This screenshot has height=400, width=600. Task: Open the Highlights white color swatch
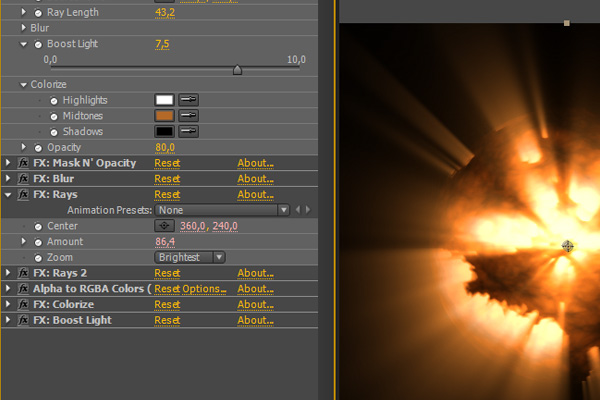(x=164, y=100)
